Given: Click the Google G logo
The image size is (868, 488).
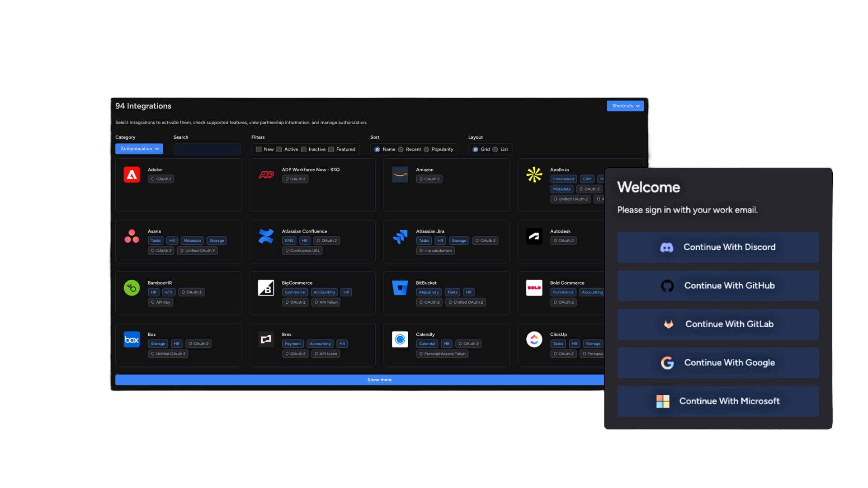Looking at the screenshot, I should 667,363.
